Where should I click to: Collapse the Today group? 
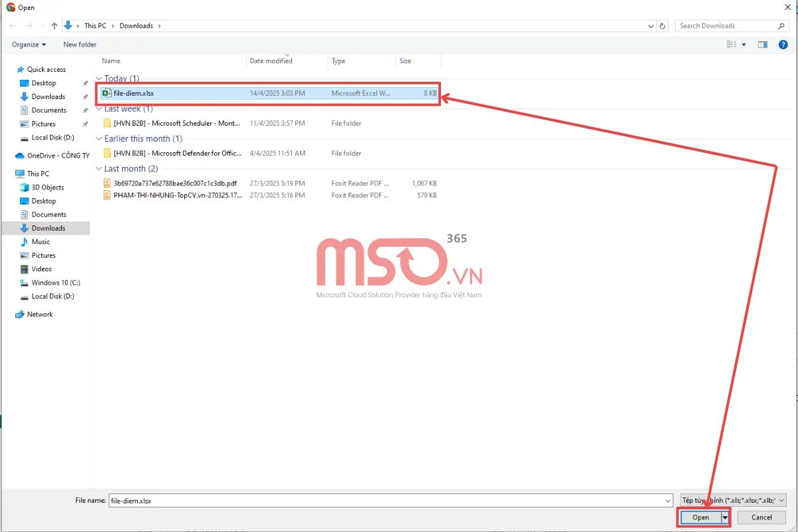[99, 78]
